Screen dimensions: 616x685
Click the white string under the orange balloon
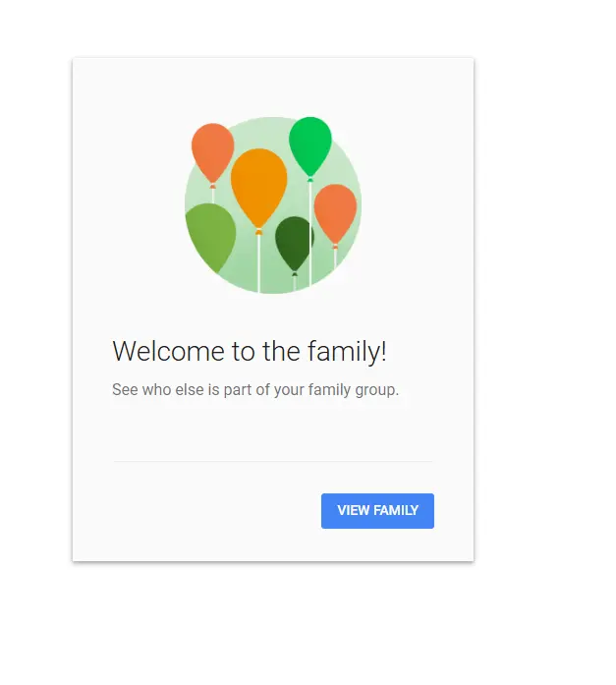tap(259, 263)
